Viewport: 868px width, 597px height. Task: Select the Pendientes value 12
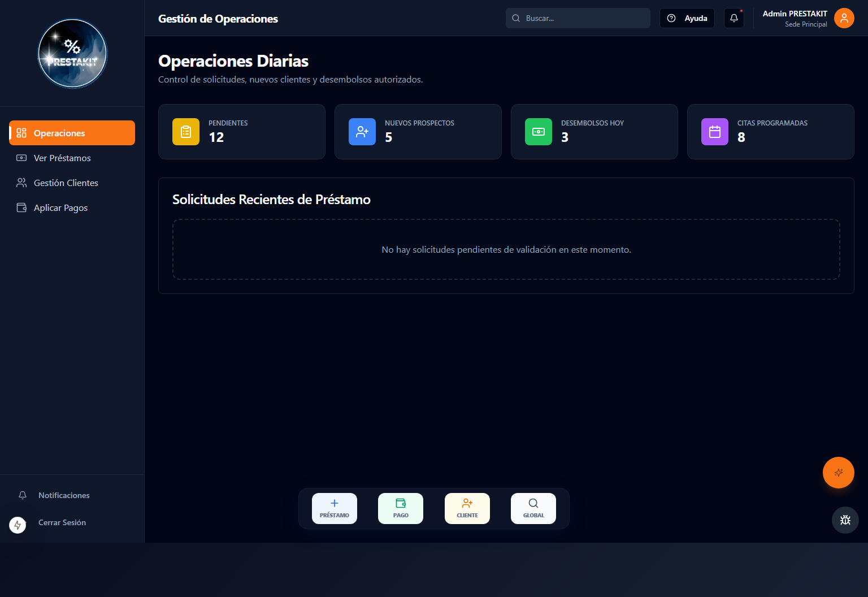[x=216, y=137]
